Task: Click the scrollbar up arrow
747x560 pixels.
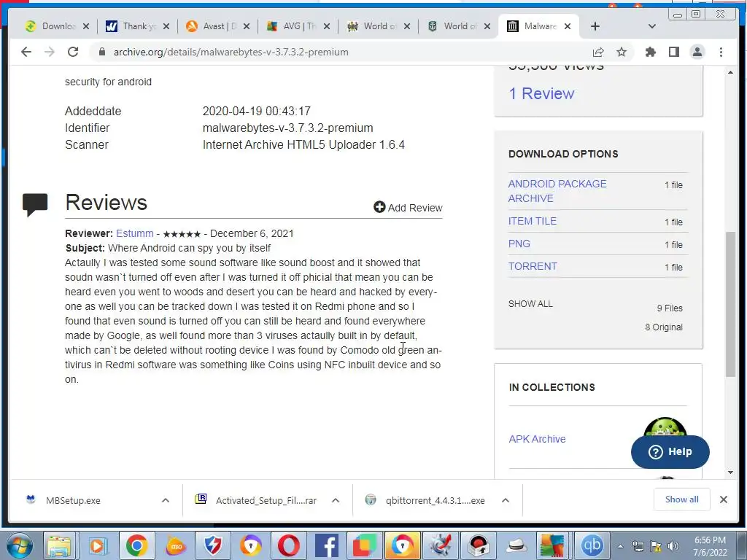Action: tap(730, 72)
